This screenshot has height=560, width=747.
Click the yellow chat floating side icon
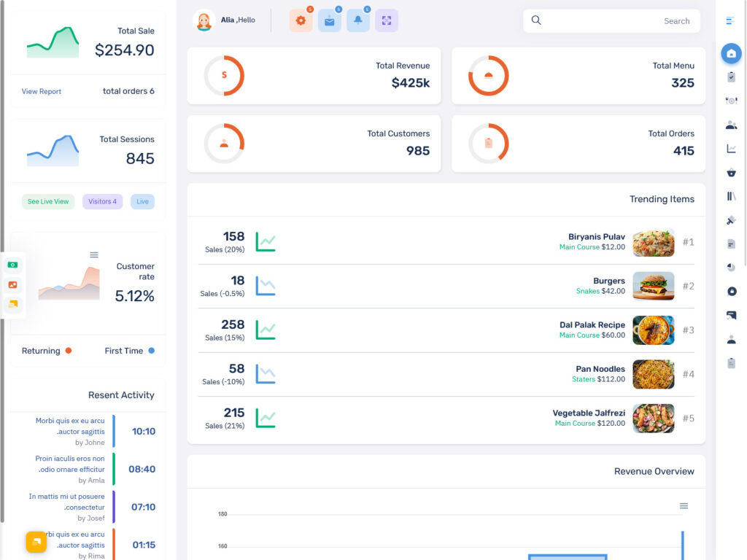click(13, 304)
